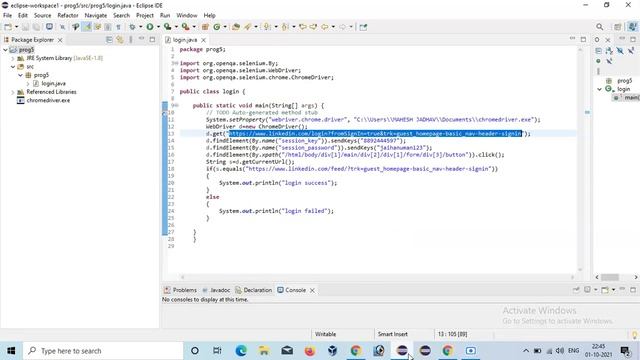The width and height of the screenshot is (640, 360).
Task: Click the Open Console icon in Console
Action: point(605,290)
